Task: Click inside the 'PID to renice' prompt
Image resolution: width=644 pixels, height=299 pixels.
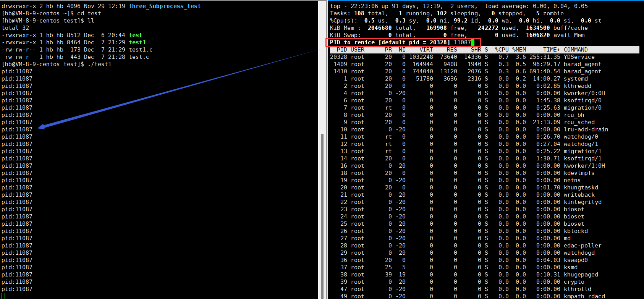Action: (x=403, y=42)
